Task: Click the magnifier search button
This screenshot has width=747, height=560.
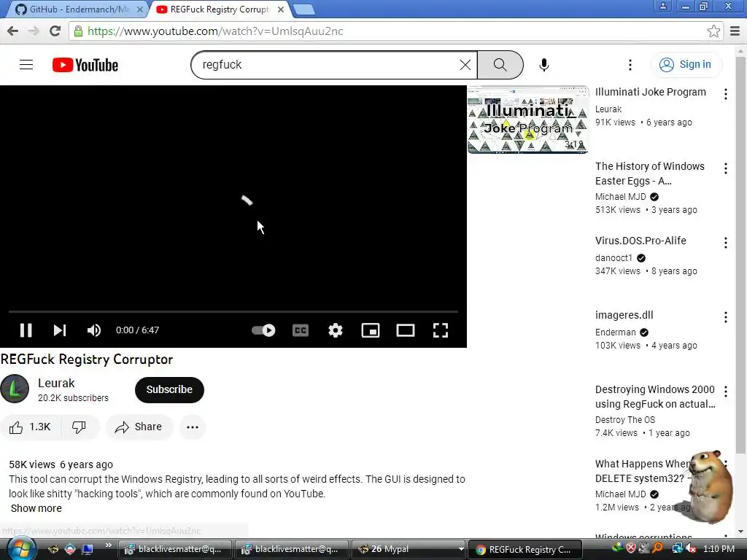Action: tap(500, 65)
